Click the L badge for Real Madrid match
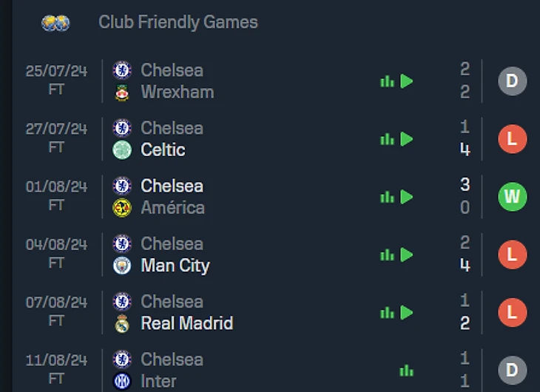Image resolution: width=540 pixels, height=392 pixels. pos(512,312)
